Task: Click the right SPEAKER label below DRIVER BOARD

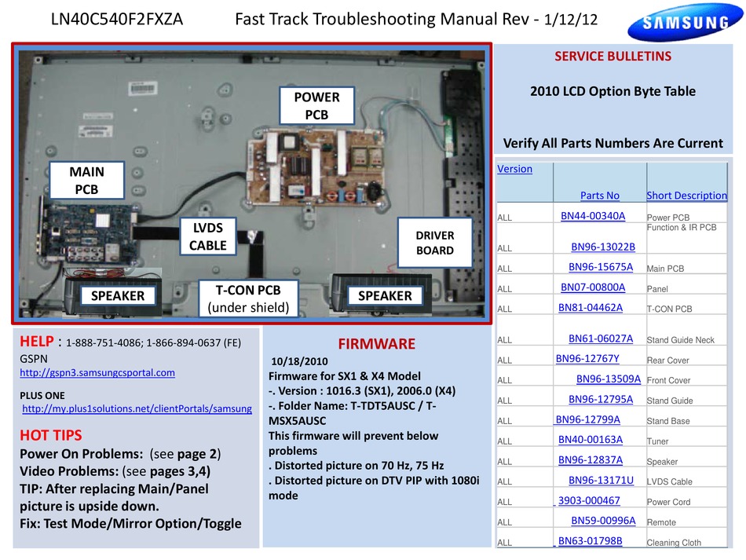Action: [x=385, y=296]
